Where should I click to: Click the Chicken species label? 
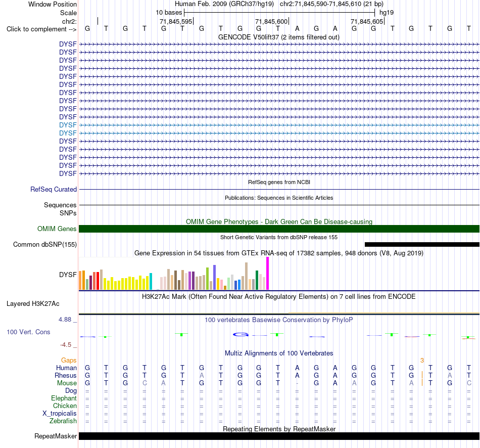pos(65,406)
